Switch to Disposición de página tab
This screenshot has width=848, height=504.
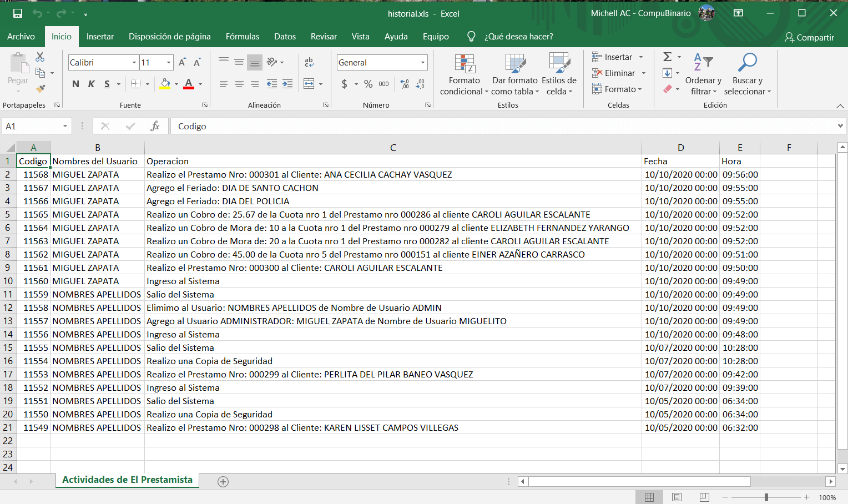point(170,37)
